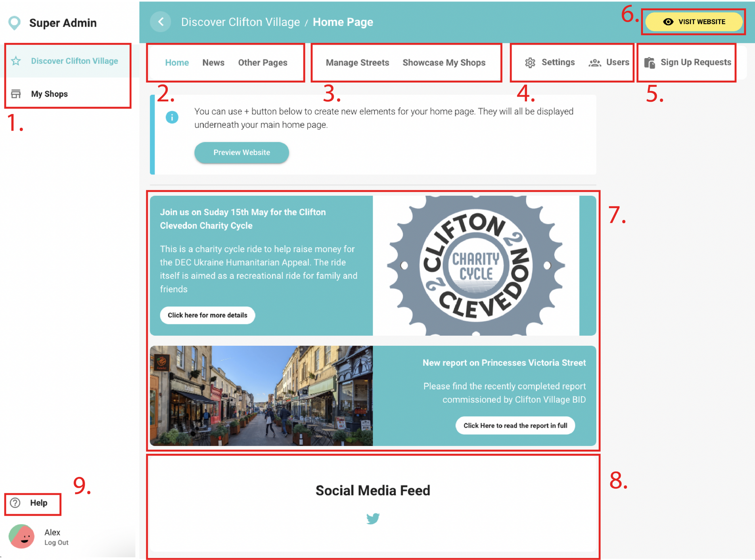Click the blue info icon in the notice
755x560 pixels.
(172, 117)
